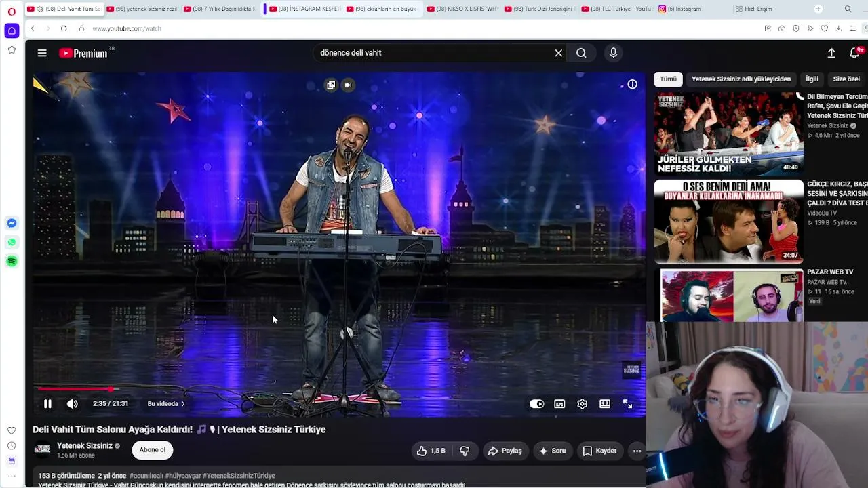This screenshot has width=868, height=488.
Task: Switch to the 'Deli Vahit Tüm Sa' tab
Action: [x=64, y=9]
